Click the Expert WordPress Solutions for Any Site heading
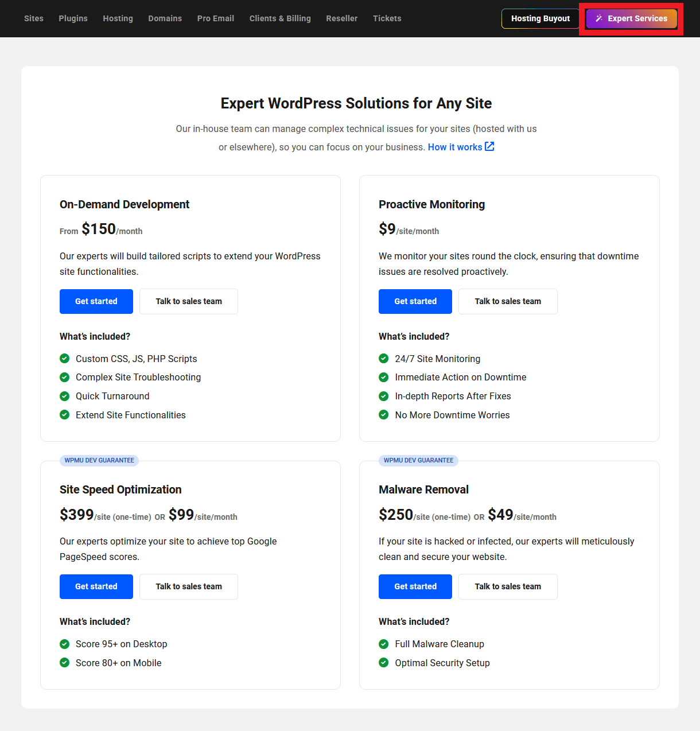The width and height of the screenshot is (700, 731). [356, 103]
